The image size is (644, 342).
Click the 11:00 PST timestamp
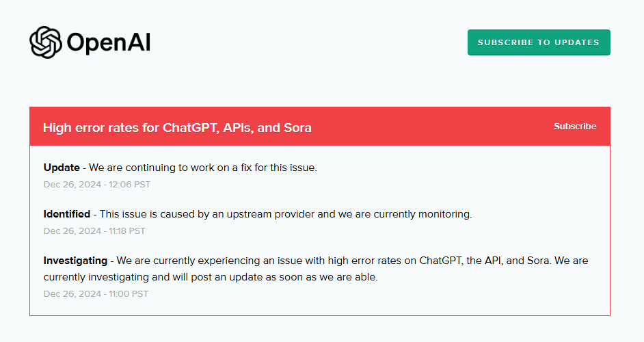(96, 294)
